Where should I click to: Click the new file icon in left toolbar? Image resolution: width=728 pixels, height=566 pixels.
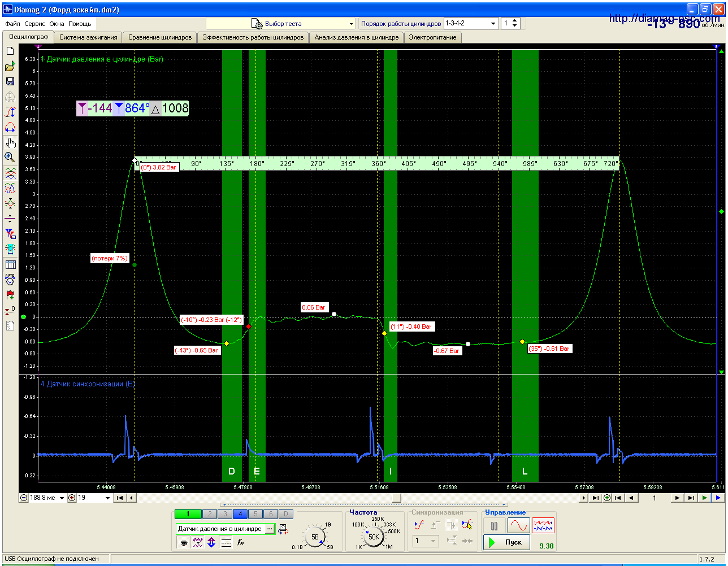pyautogui.click(x=10, y=51)
